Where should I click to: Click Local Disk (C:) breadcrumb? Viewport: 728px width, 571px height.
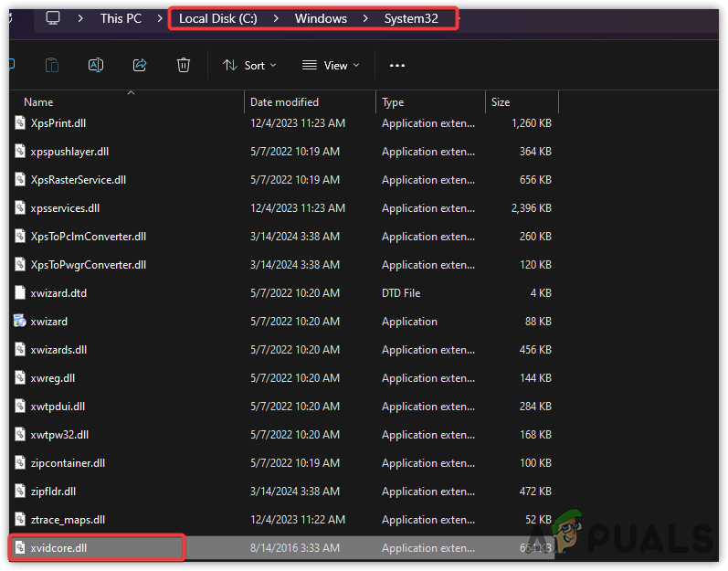coord(217,18)
